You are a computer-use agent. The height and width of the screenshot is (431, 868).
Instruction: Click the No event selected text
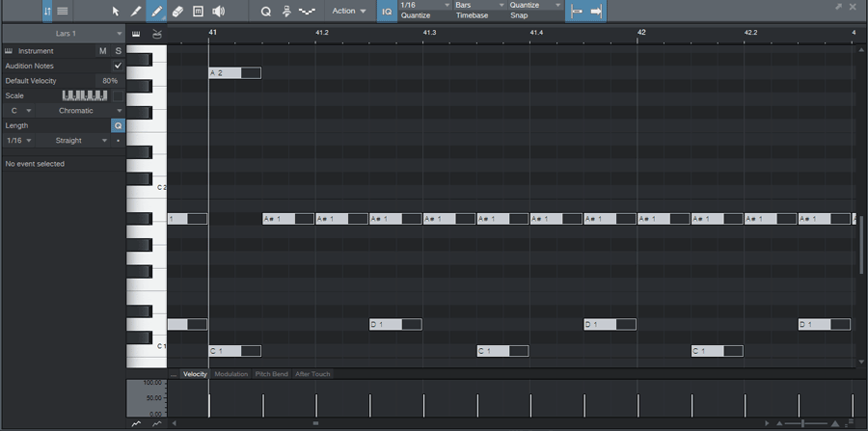[x=35, y=164]
